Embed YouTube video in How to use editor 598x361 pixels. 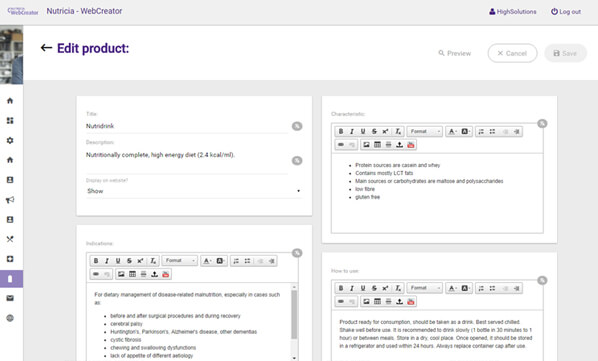coord(411,301)
